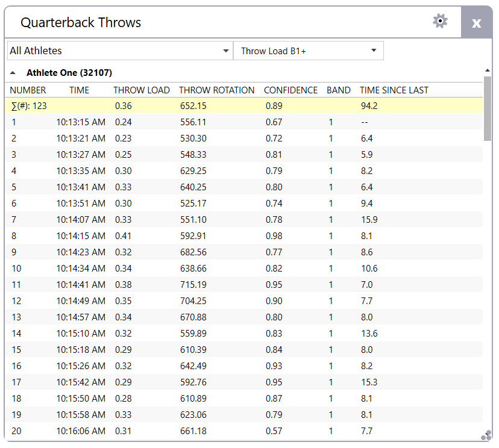
Task: Open the widget settings gear
Action: (440, 21)
